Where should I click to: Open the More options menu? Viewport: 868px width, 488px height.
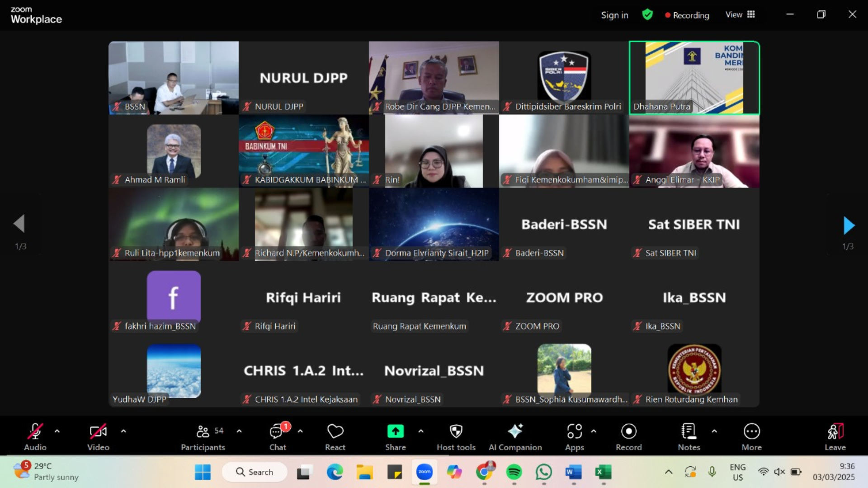coord(752,436)
